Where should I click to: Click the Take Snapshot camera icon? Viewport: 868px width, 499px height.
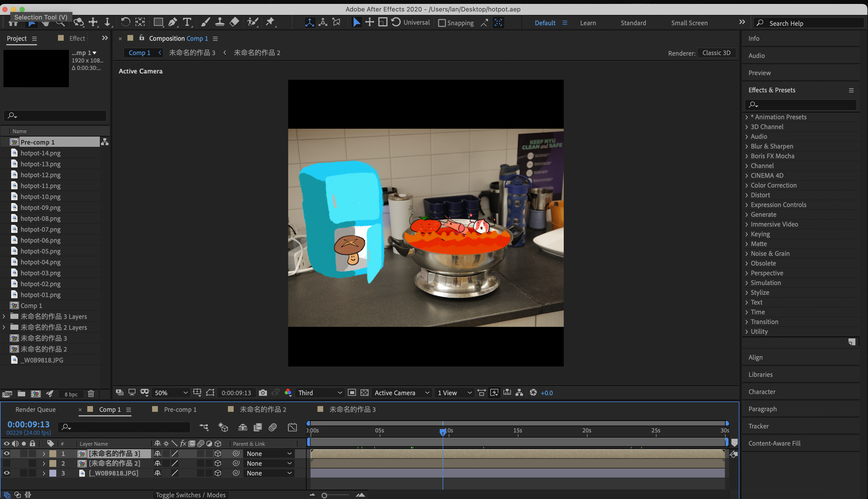pos(263,393)
